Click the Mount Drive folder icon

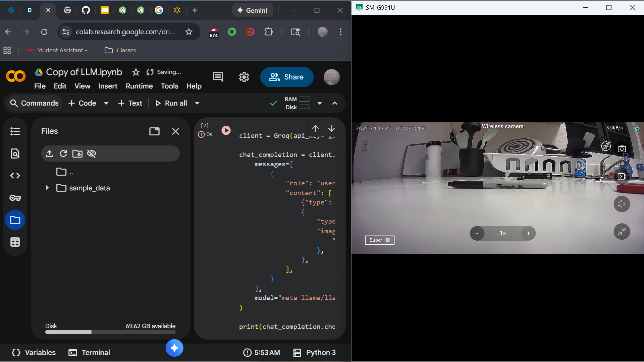[x=77, y=154]
